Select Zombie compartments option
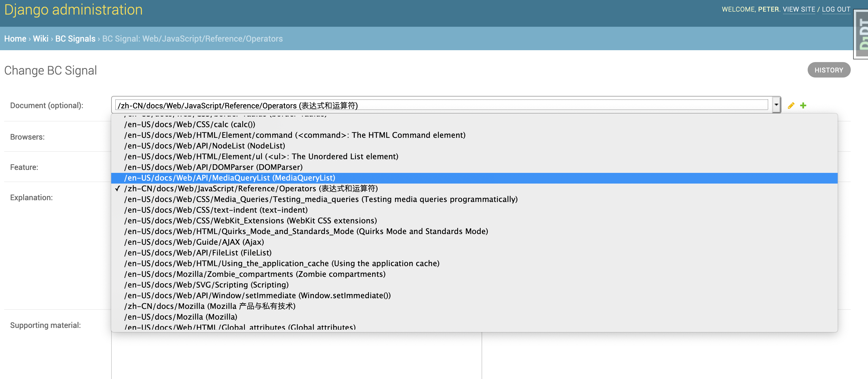The image size is (868, 379). 474,274
